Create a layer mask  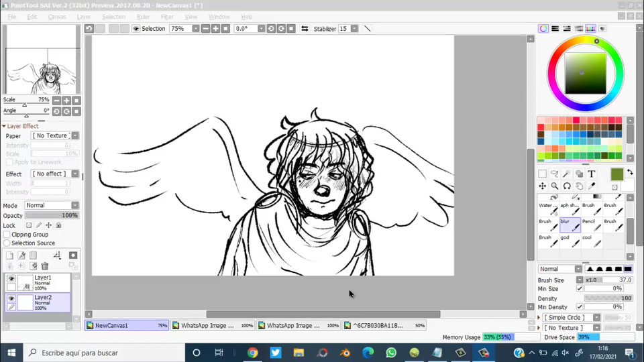pyautogui.click(x=73, y=255)
